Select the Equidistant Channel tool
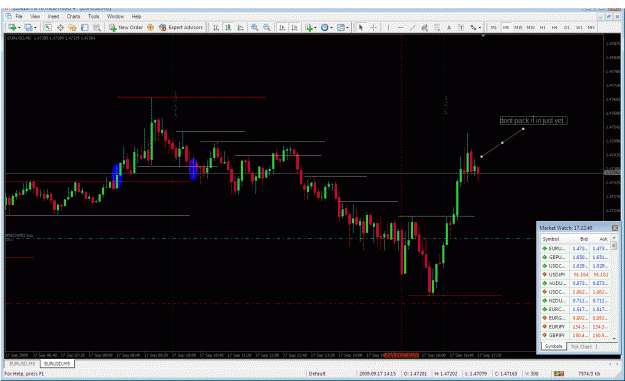This screenshot has height=381, width=625. coord(425,27)
